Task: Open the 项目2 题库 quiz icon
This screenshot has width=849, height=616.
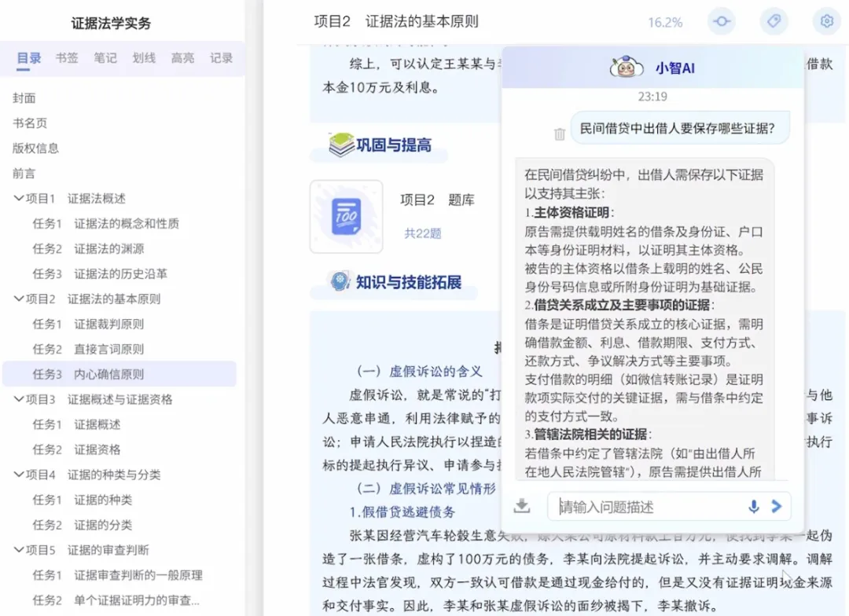Action: (346, 216)
